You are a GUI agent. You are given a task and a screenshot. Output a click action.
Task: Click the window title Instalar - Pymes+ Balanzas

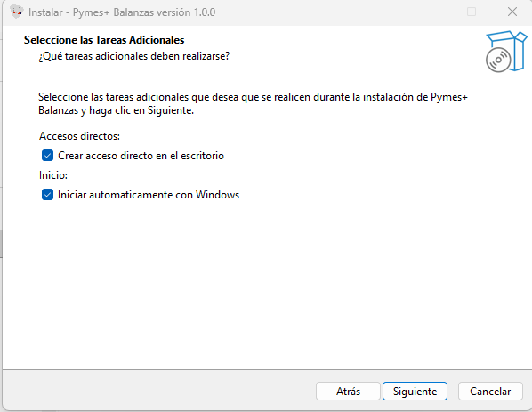click(122, 12)
